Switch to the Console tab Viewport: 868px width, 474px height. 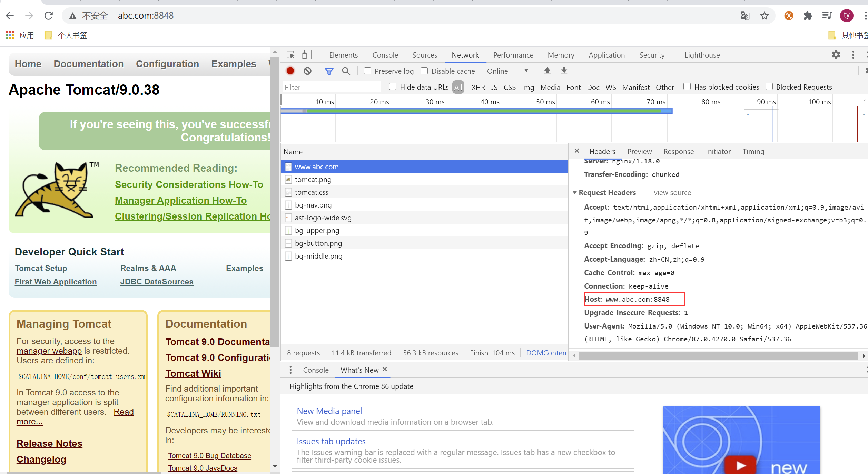[x=385, y=55]
